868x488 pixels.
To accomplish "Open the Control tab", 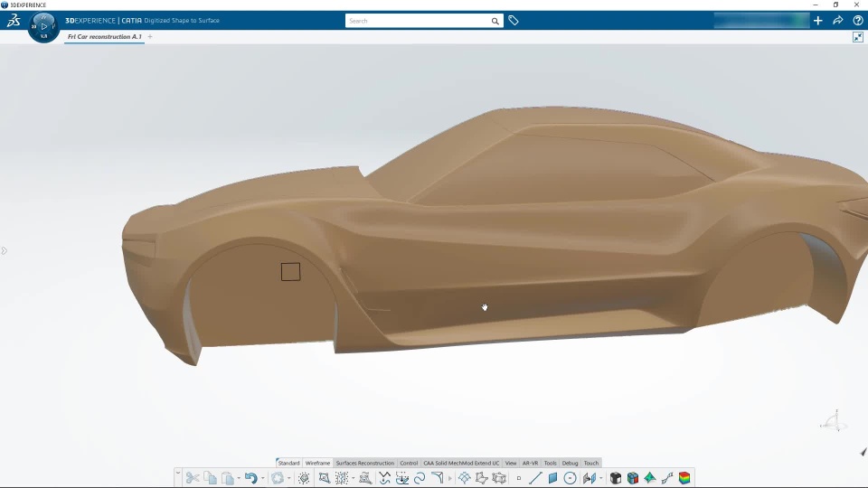I will point(409,463).
